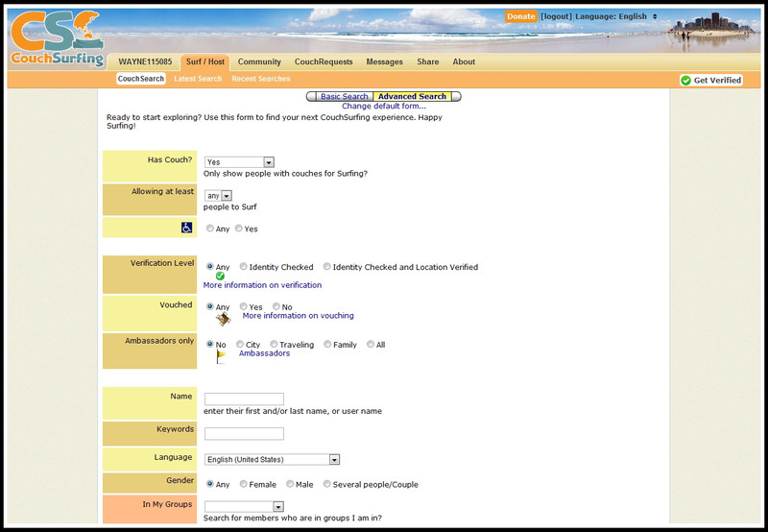Select Verification Level Any radio

pos(210,267)
